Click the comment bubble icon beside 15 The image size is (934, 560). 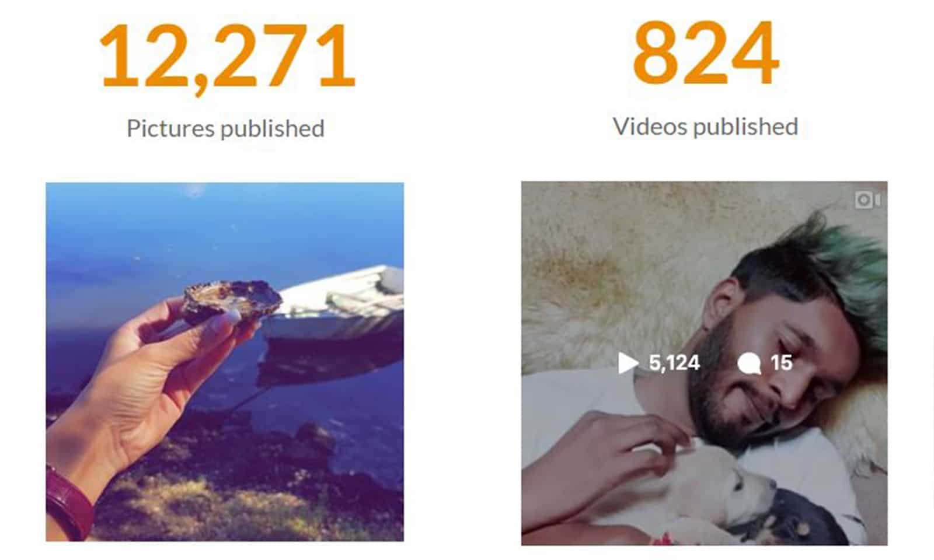749,363
